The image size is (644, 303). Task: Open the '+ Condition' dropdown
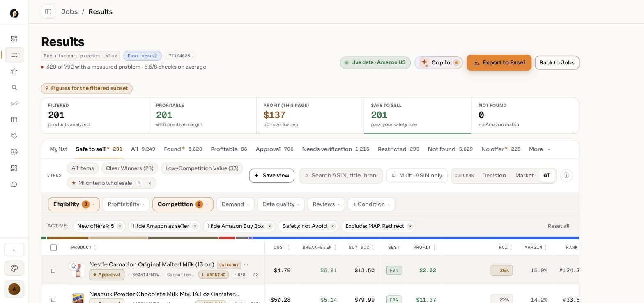(371, 204)
